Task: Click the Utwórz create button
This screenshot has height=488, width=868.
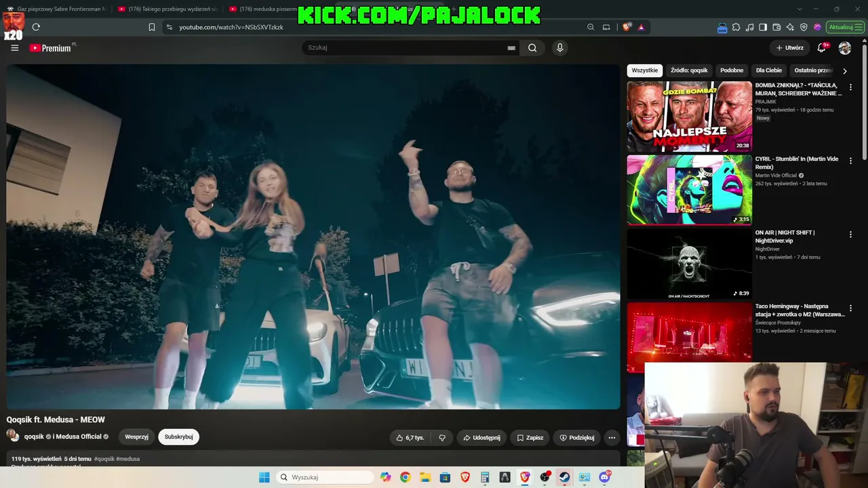Action: point(789,47)
